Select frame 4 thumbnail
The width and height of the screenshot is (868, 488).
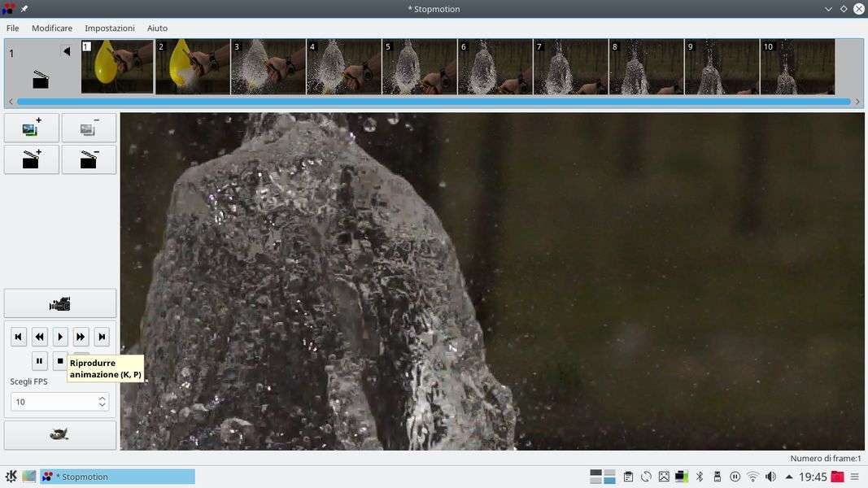tap(344, 67)
